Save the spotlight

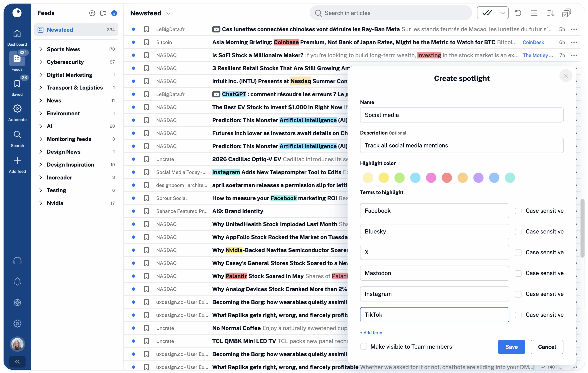(511, 347)
